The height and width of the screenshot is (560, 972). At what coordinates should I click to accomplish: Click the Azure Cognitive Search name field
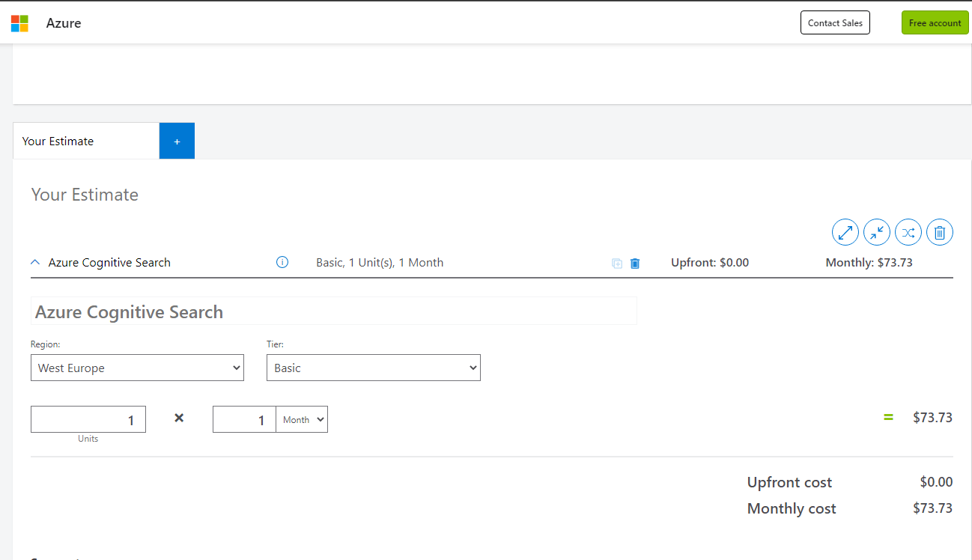(333, 310)
